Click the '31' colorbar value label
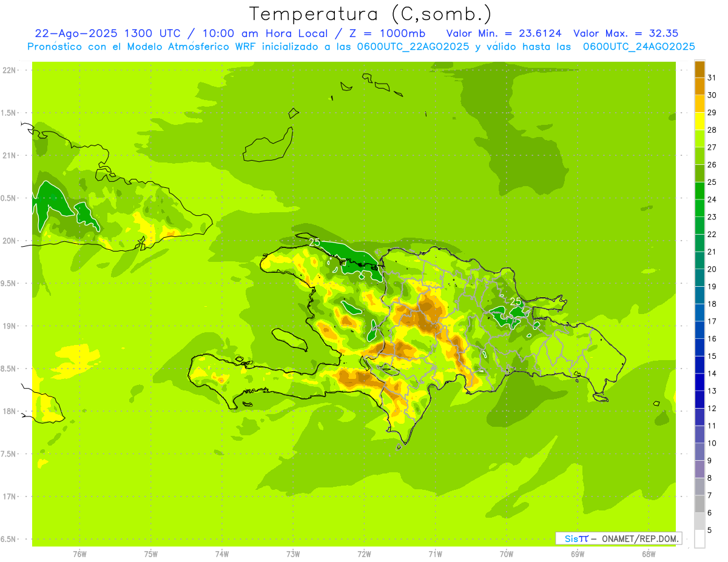Viewport: 728px width, 562px height. coord(712,78)
